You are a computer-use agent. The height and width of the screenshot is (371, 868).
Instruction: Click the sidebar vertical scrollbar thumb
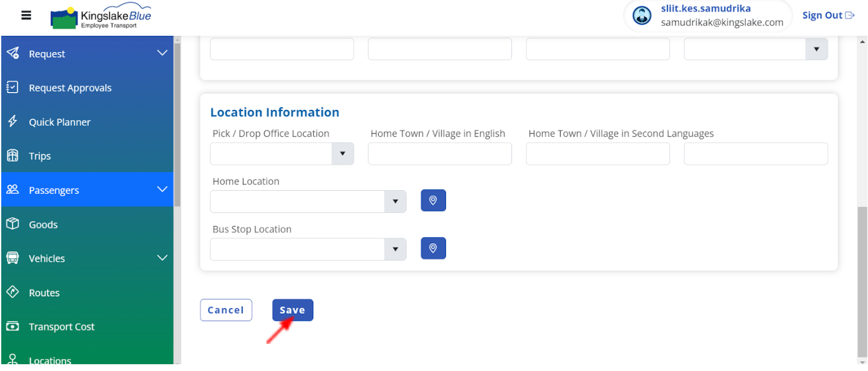(178, 123)
